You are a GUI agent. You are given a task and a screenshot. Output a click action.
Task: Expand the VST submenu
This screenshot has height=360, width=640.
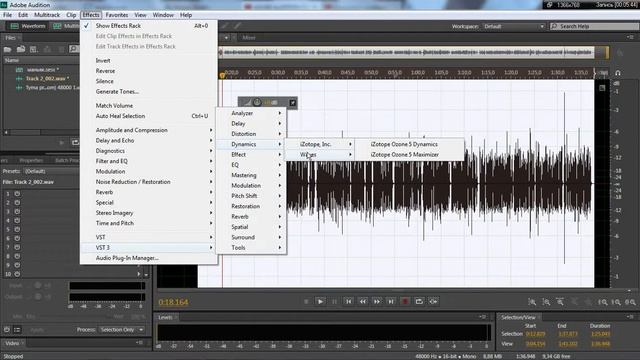149,237
